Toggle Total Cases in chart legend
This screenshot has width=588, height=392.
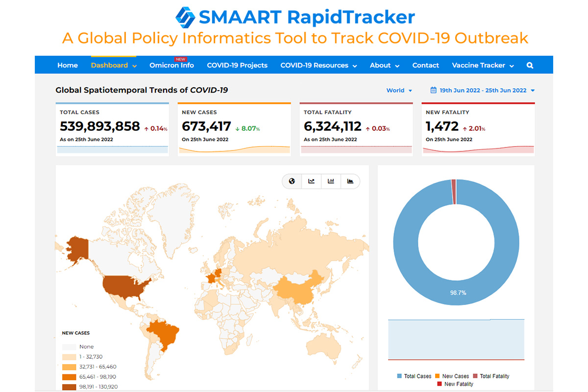[414, 376]
